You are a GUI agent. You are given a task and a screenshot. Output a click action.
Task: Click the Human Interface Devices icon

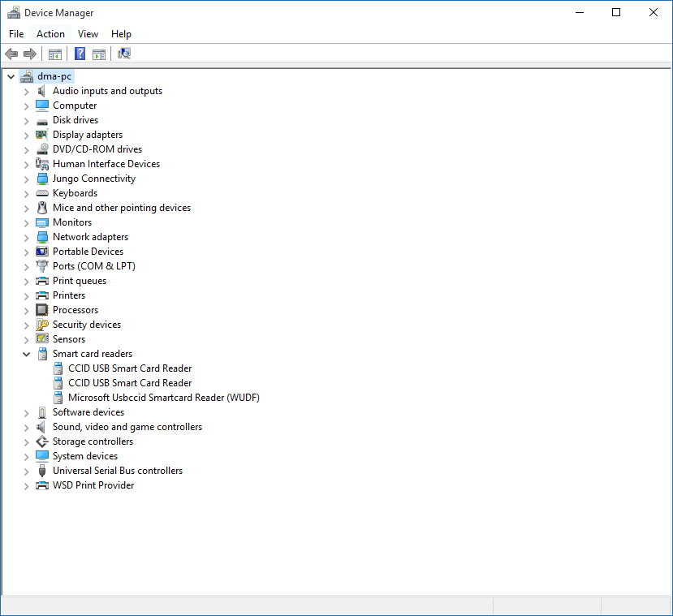tap(42, 164)
